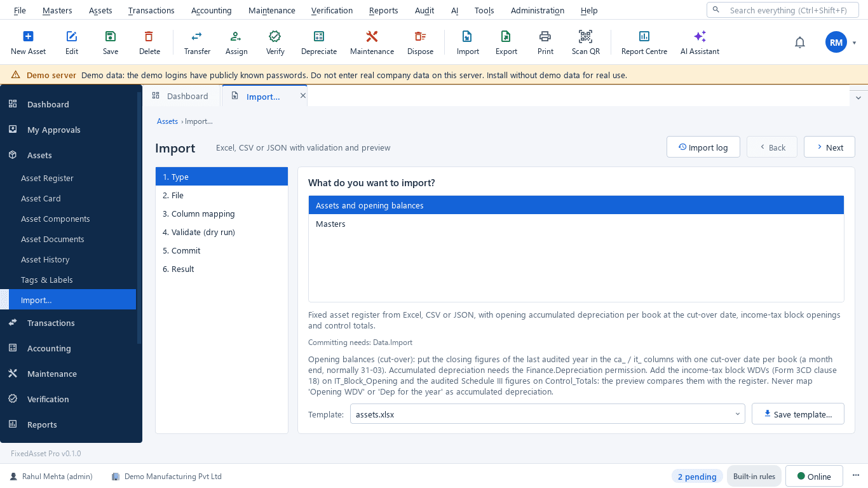Follow the Assets breadcrumb link
Viewport: 868px width, 488px height.
pyautogui.click(x=168, y=121)
